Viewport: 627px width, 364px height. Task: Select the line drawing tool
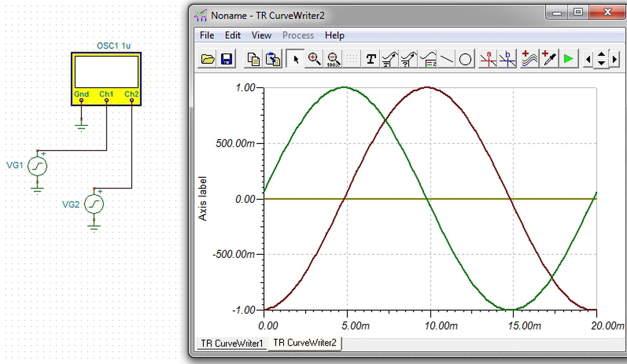pos(446,59)
